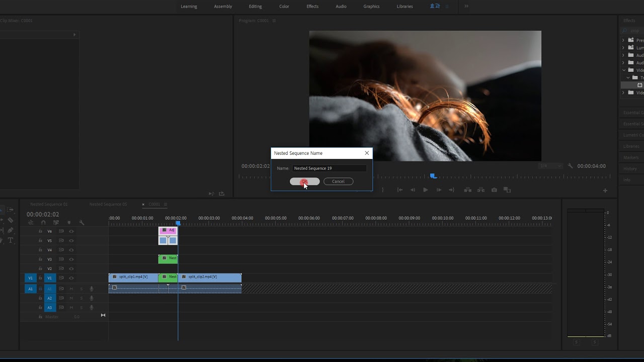Open timeline display settings wrench
This screenshot has height=362, width=644.
[82, 222]
